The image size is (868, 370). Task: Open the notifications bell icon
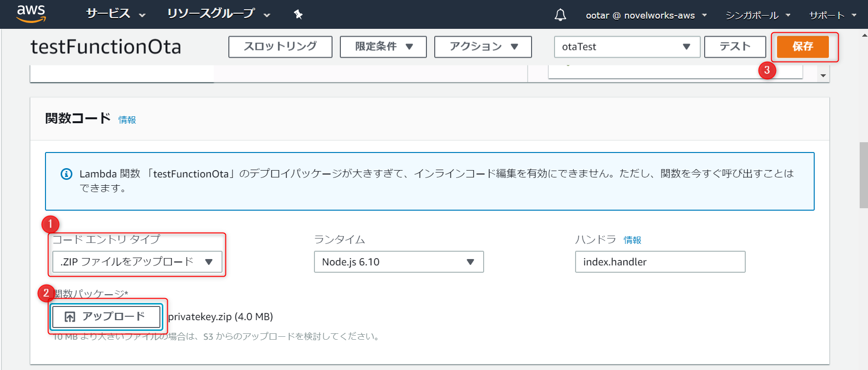click(560, 15)
